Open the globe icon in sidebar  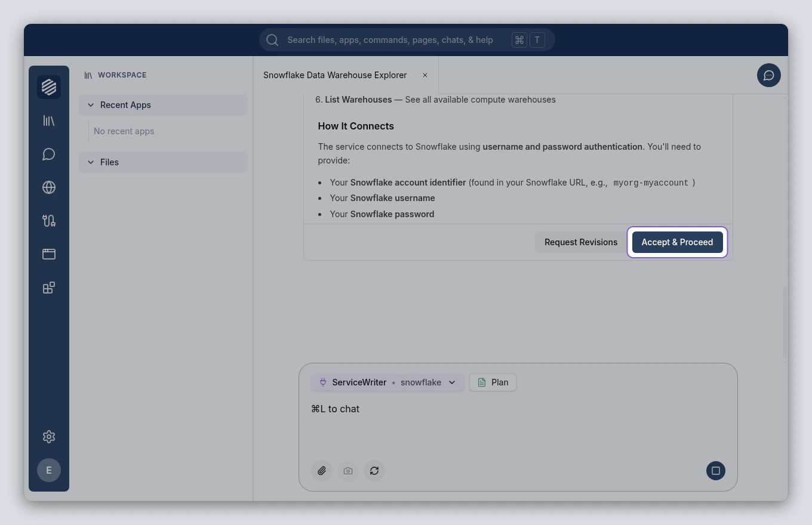[x=49, y=187]
